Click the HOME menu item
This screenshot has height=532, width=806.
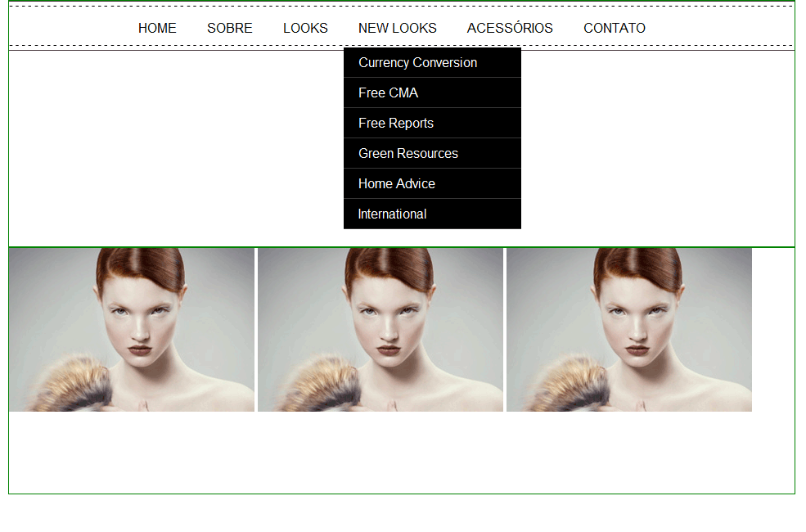tap(157, 28)
